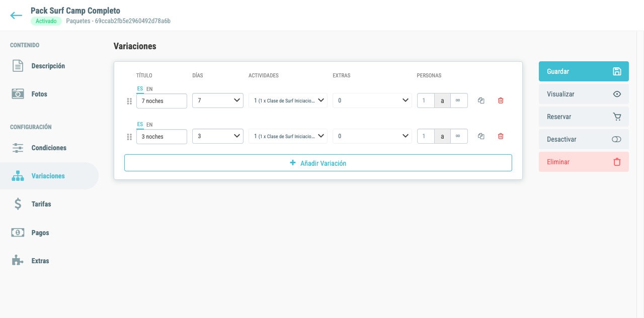The image size is (644, 318).
Task: Edit the 3 noches title field
Action: (162, 137)
